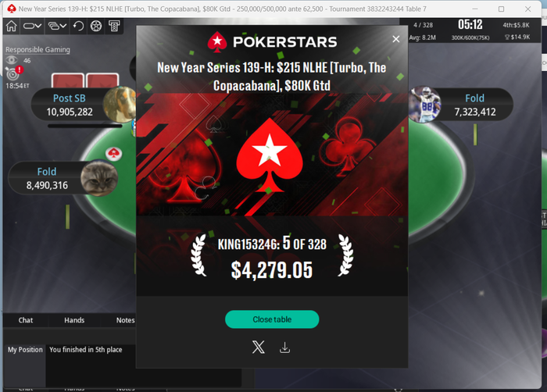Close the tournament result popup

click(395, 39)
